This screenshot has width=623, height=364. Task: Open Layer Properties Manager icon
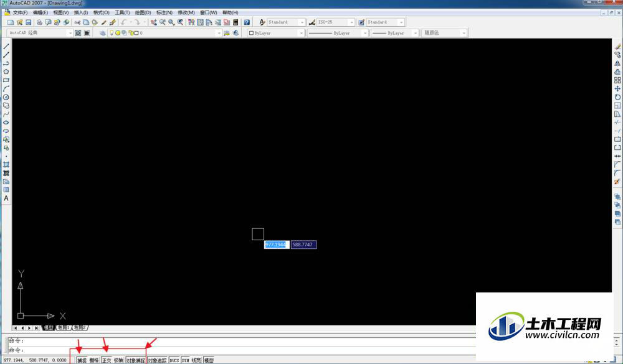(x=103, y=33)
